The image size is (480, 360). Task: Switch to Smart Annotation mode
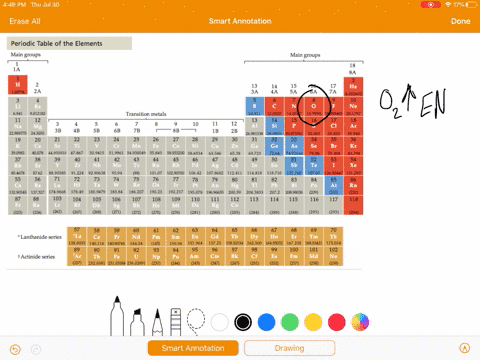pos(193,348)
